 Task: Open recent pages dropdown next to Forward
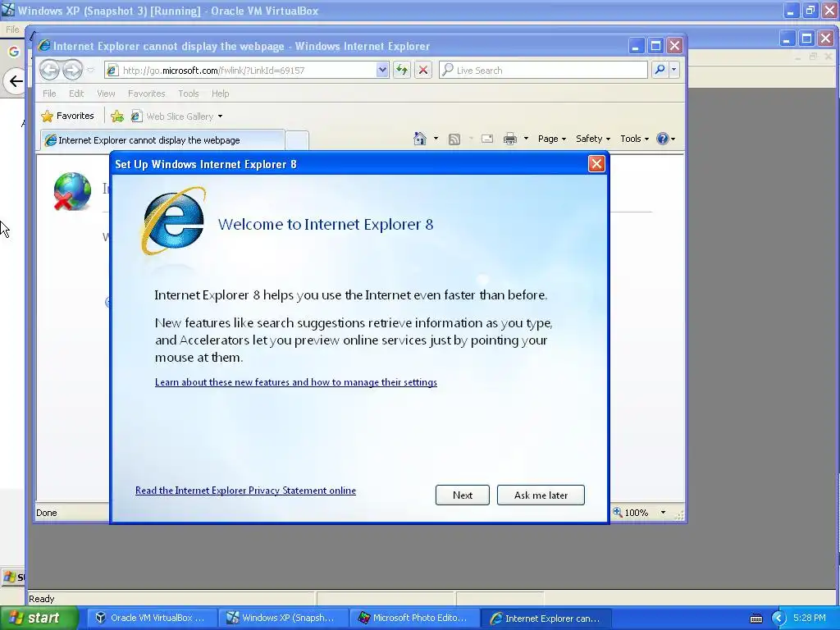[90, 71]
